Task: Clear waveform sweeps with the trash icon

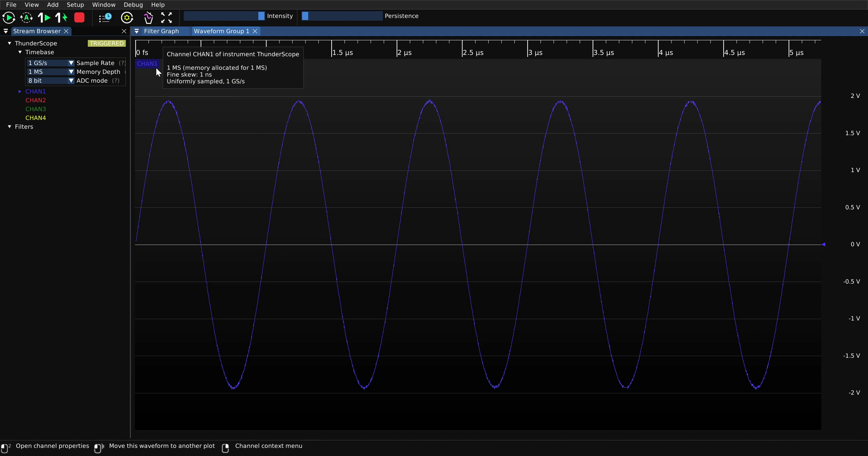Action: click(149, 18)
